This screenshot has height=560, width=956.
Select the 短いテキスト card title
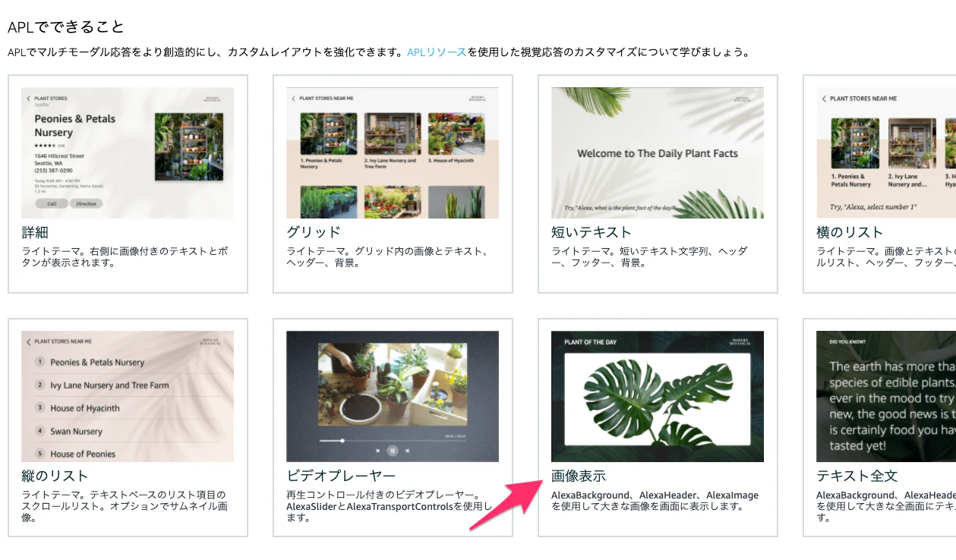(x=592, y=232)
